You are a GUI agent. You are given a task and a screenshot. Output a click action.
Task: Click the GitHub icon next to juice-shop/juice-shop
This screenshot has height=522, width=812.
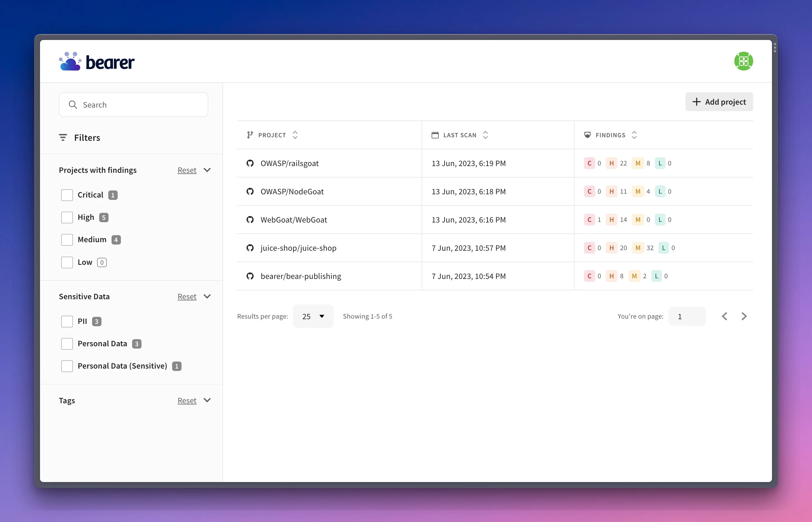click(x=250, y=248)
